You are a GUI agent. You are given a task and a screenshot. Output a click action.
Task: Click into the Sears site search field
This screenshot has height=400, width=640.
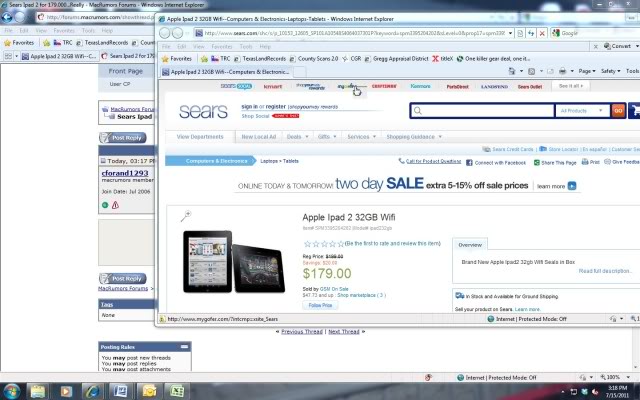482,111
